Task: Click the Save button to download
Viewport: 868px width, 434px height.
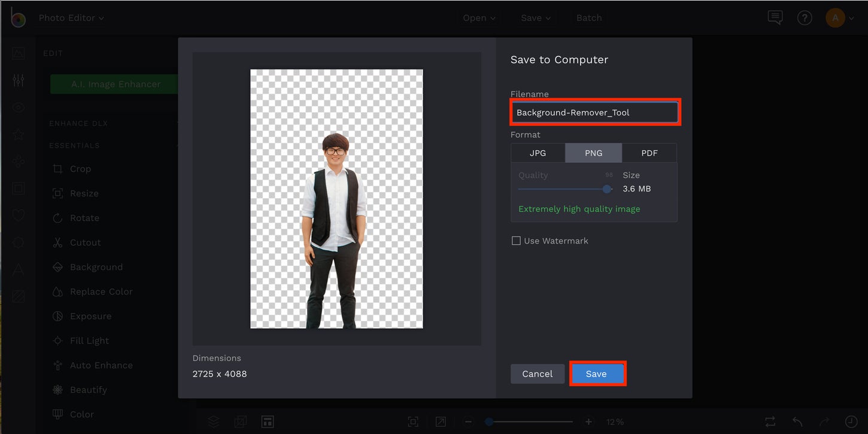Action: click(x=597, y=373)
